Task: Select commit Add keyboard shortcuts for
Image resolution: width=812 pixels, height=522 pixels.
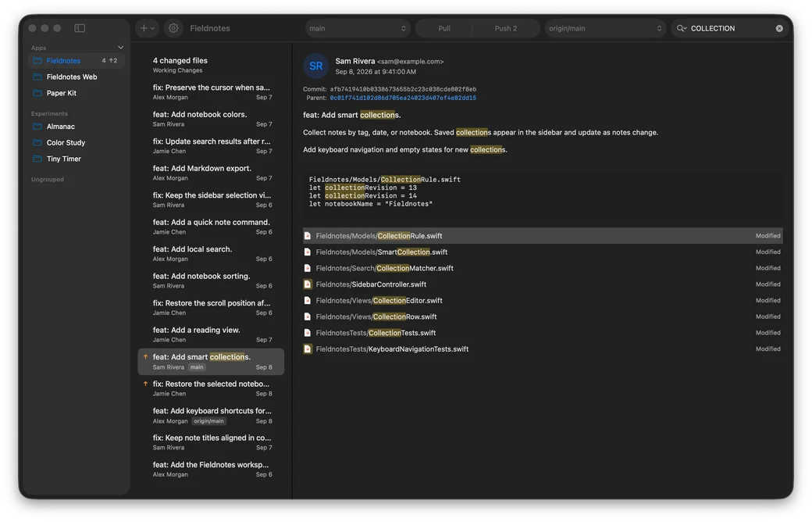Action: pyautogui.click(x=212, y=415)
